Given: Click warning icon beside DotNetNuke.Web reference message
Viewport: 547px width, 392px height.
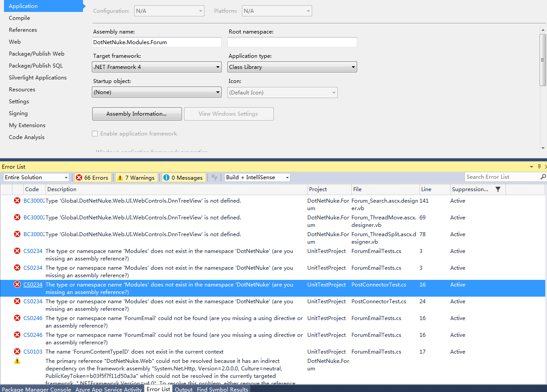Looking at the screenshot, I should point(17,361).
